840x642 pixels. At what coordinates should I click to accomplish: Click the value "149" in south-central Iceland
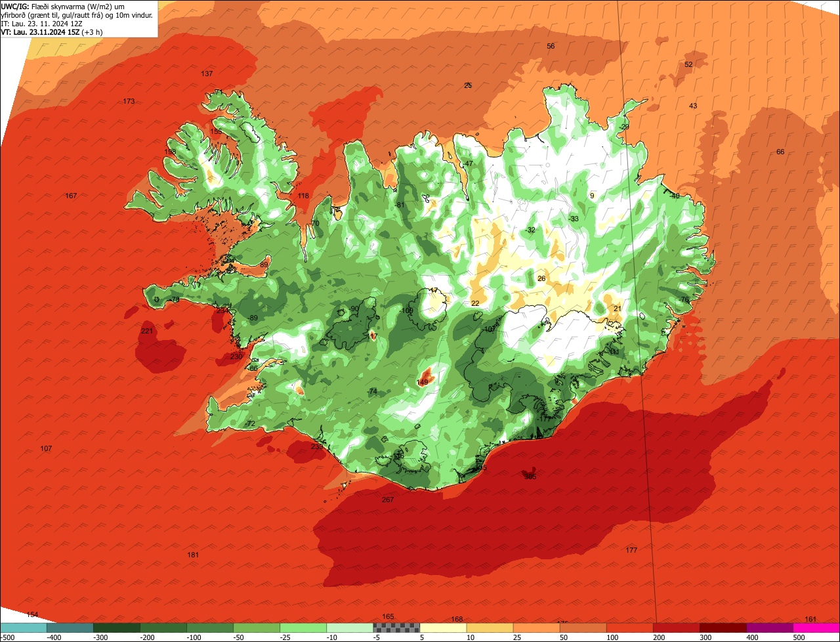tap(423, 382)
